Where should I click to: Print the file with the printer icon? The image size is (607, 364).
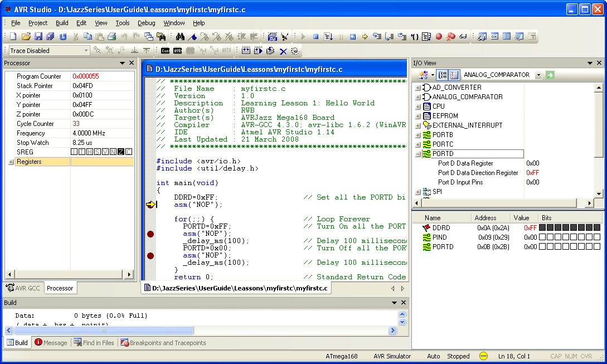click(112, 36)
